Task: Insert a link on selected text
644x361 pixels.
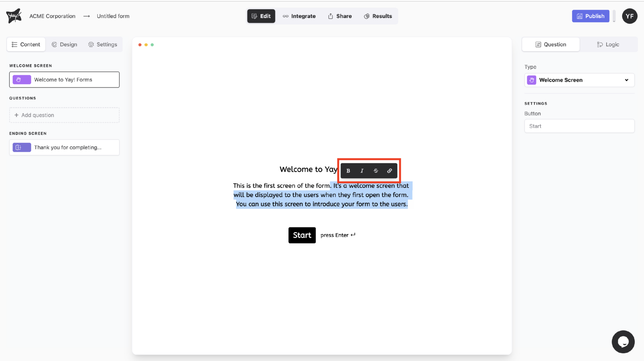Action: 389,171
